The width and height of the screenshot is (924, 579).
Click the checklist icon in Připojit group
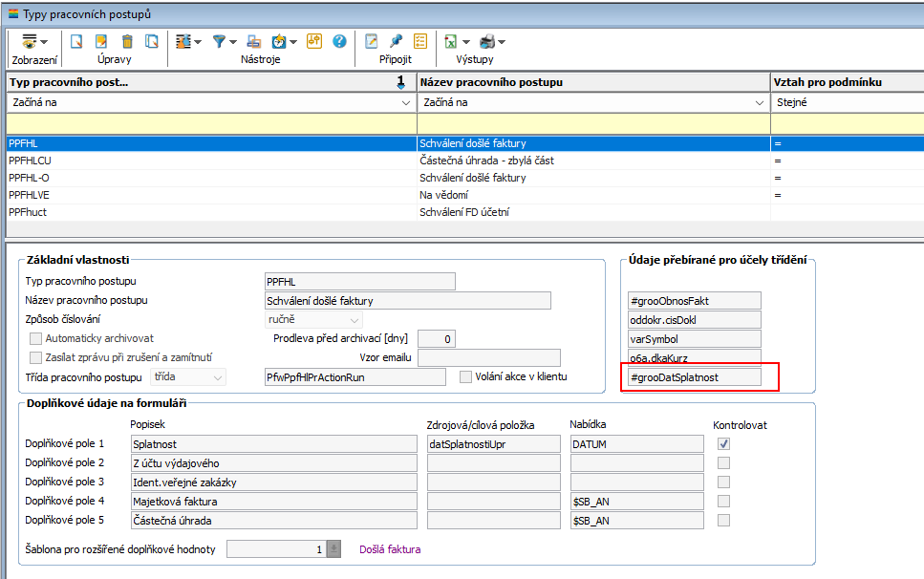pyautogui.click(x=420, y=41)
